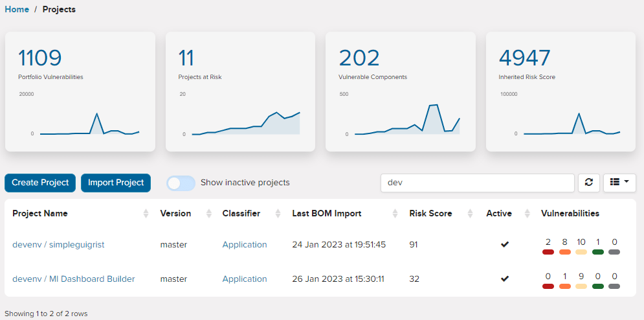The image size is (644, 320).
Task: Click the Create Project button
Action: 40,183
